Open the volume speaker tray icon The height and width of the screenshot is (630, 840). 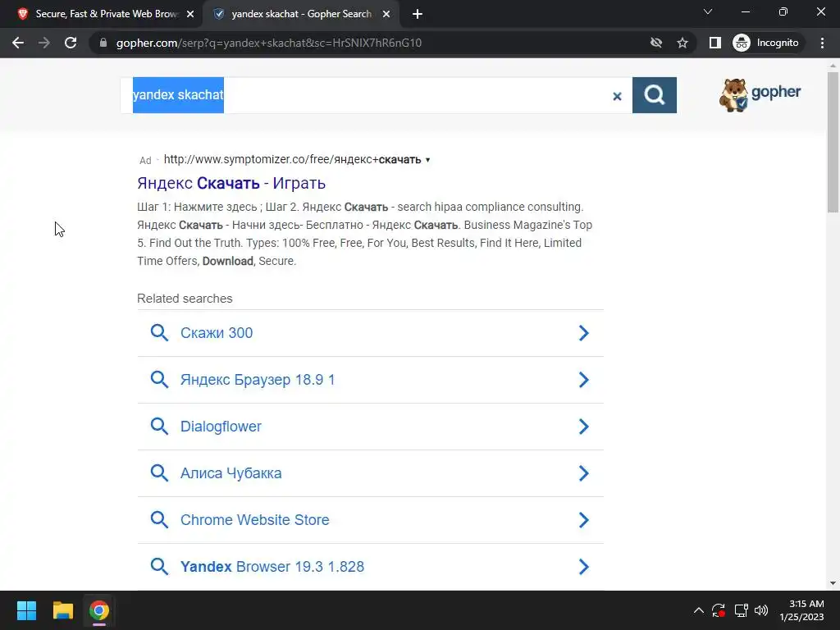click(x=760, y=610)
